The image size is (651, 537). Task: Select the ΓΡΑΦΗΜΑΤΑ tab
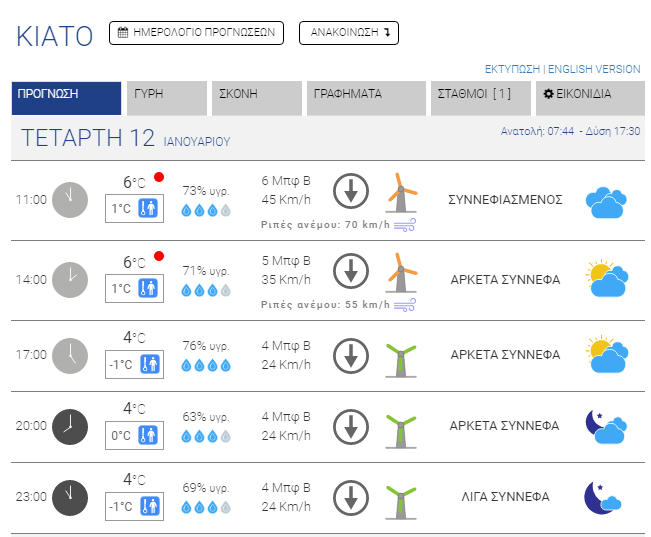365,98
